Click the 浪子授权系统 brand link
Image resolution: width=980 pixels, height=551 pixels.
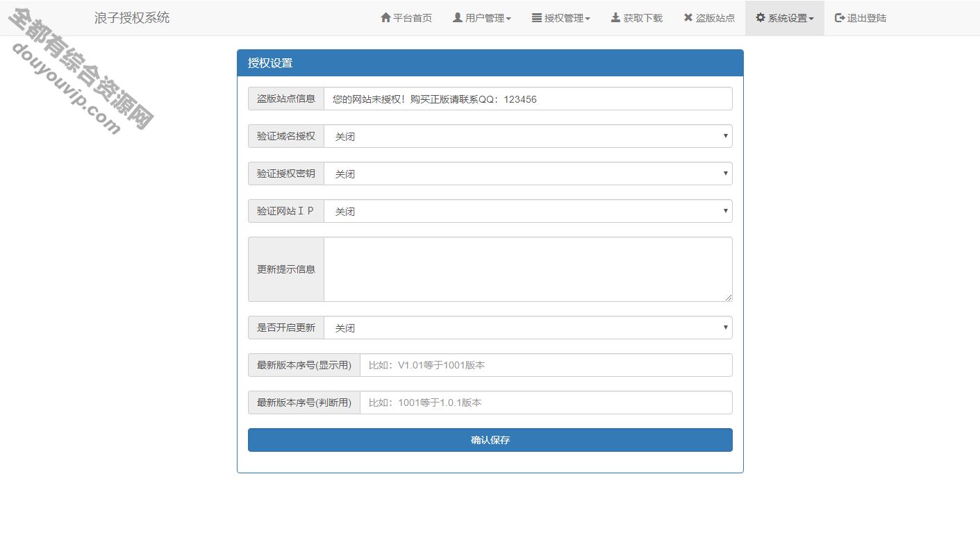point(132,18)
